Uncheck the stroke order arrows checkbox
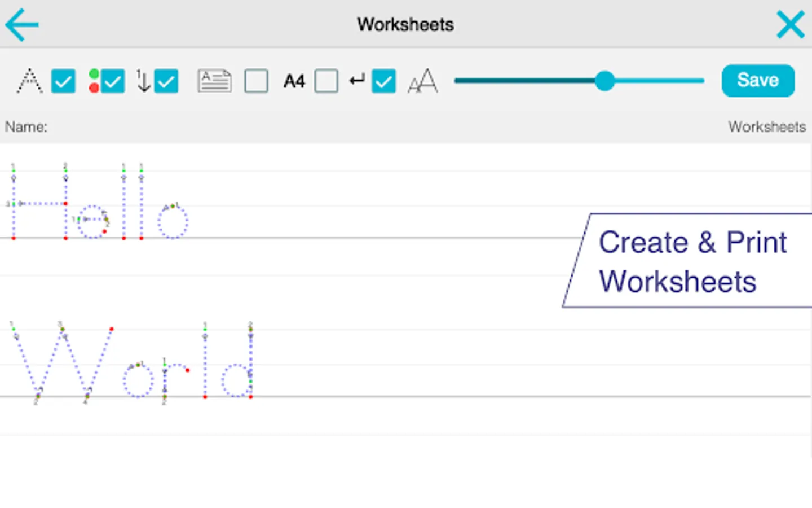The image size is (812, 508). [x=166, y=81]
